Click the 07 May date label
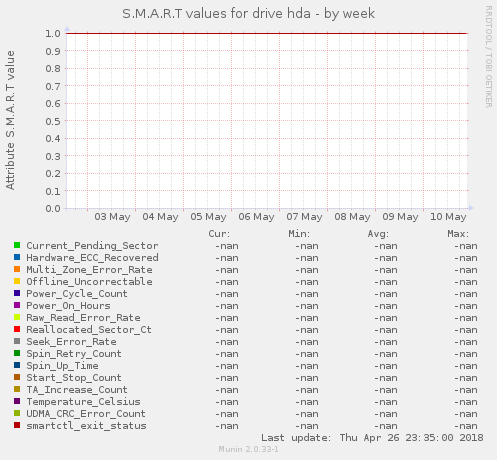This screenshot has width=497, height=460. pos(304,217)
